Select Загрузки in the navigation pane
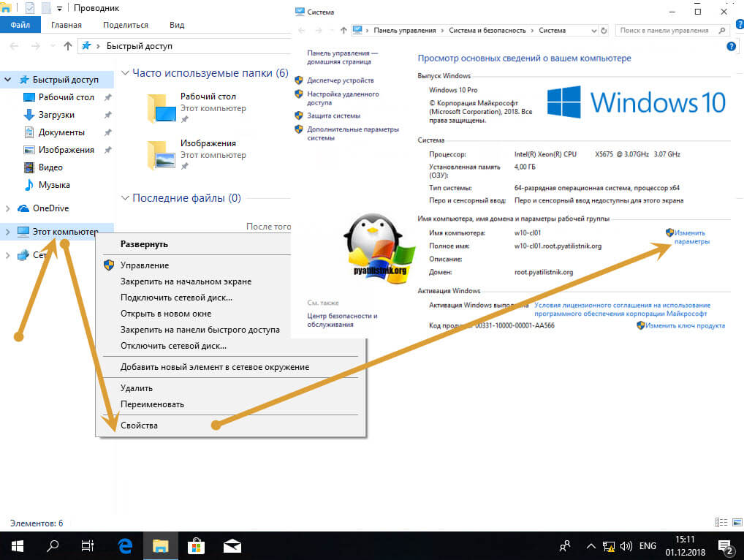 56,115
